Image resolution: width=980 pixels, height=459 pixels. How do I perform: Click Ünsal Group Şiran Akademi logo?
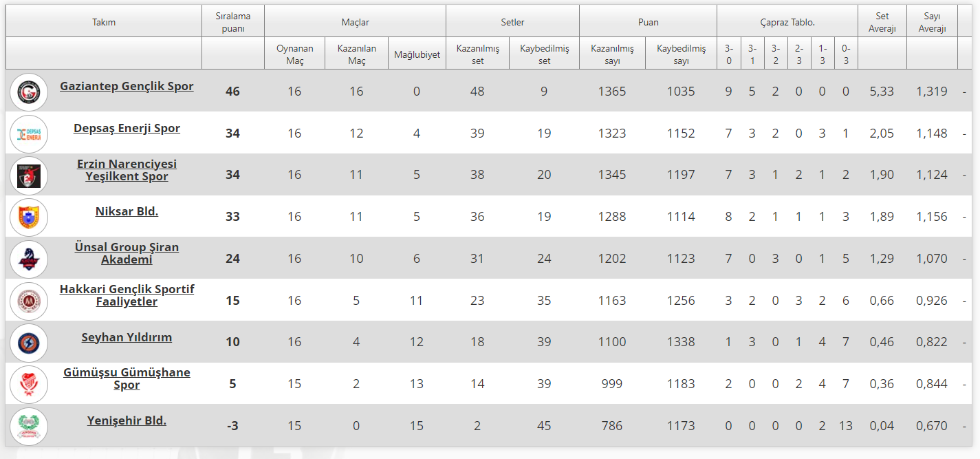tap(29, 259)
